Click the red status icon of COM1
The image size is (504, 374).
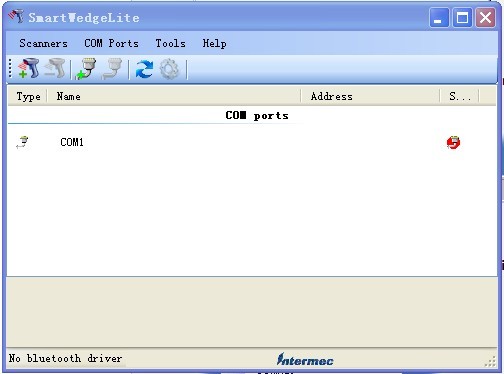pyautogui.click(x=453, y=142)
